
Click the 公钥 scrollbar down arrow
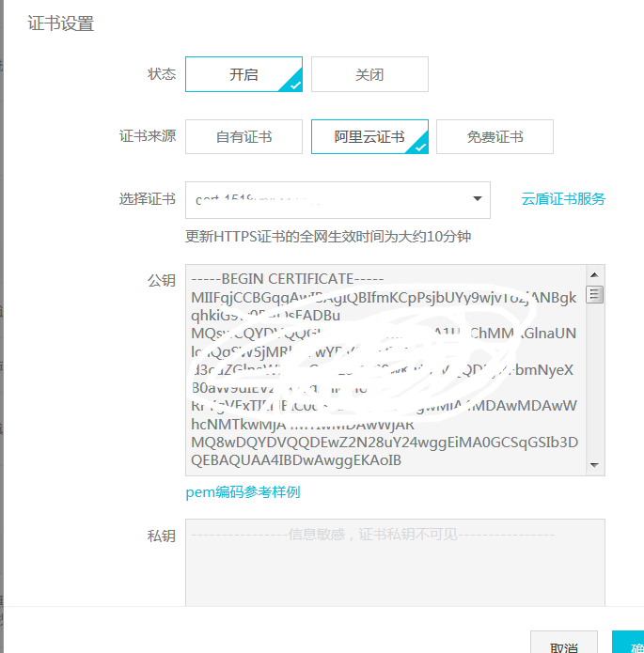point(595,465)
